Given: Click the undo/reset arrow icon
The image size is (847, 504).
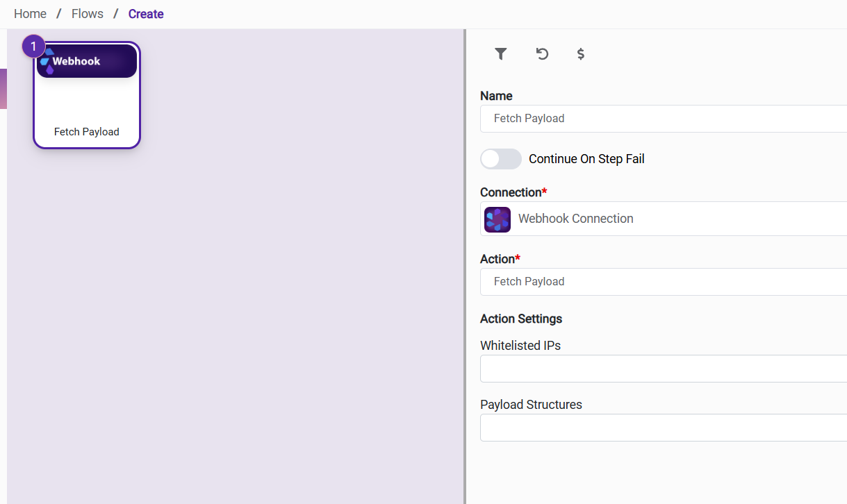Looking at the screenshot, I should (542, 54).
